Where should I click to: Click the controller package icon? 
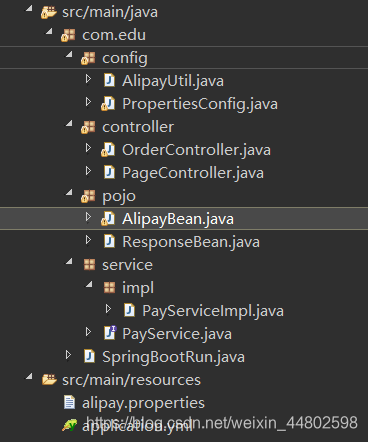(x=88, y=127)
